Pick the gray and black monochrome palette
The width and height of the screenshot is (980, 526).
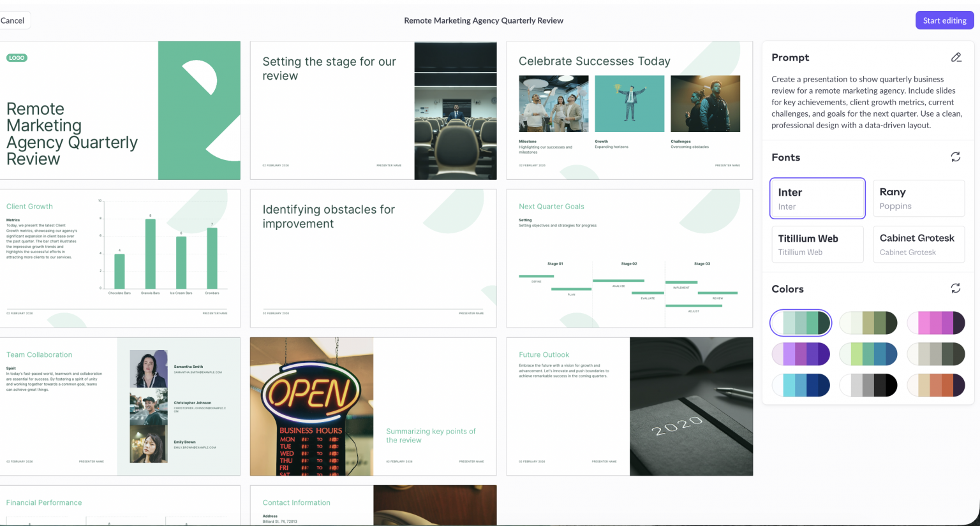[868, 385]
